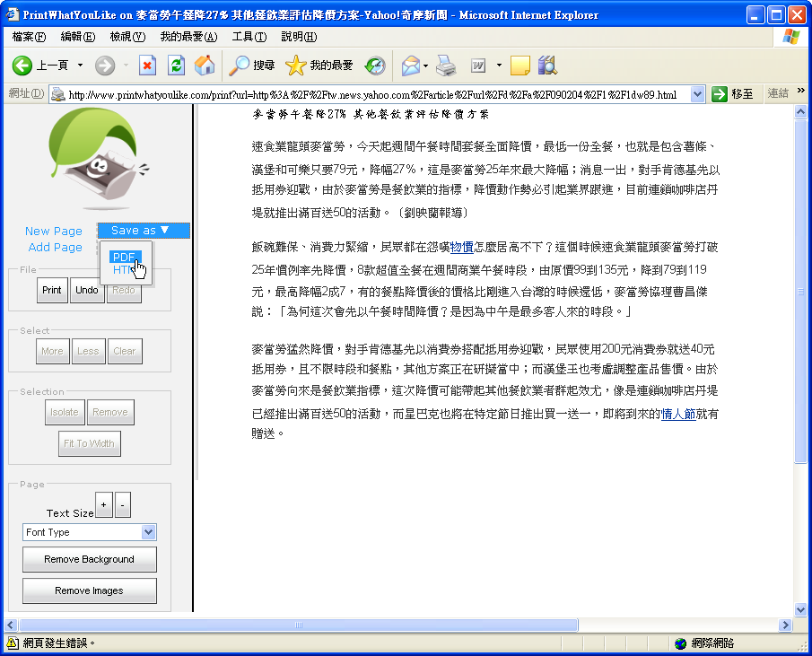
Task: Open the History icon
Action: (375, 66)
